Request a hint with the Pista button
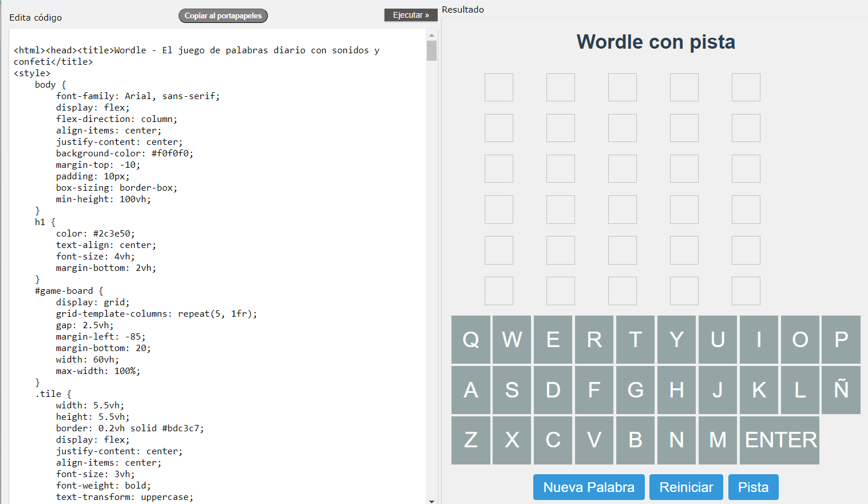Screen dimensions: 868x504 tap(753, 487)
